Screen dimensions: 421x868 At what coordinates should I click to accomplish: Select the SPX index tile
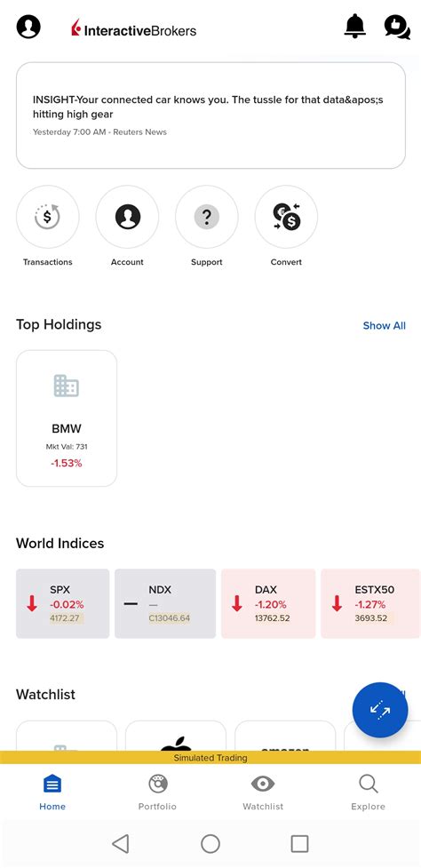coord(62,603)
